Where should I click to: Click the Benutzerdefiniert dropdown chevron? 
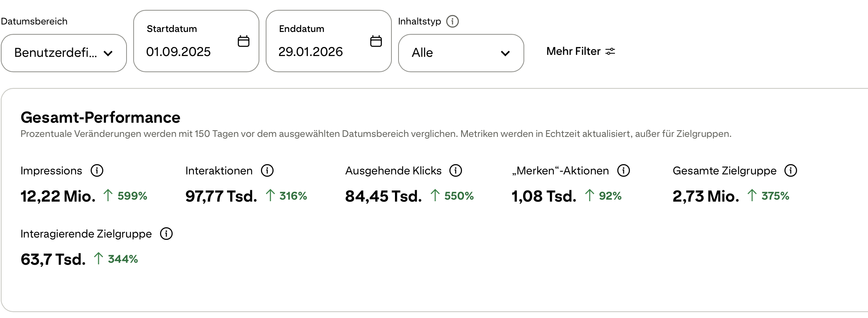point(108,53)
